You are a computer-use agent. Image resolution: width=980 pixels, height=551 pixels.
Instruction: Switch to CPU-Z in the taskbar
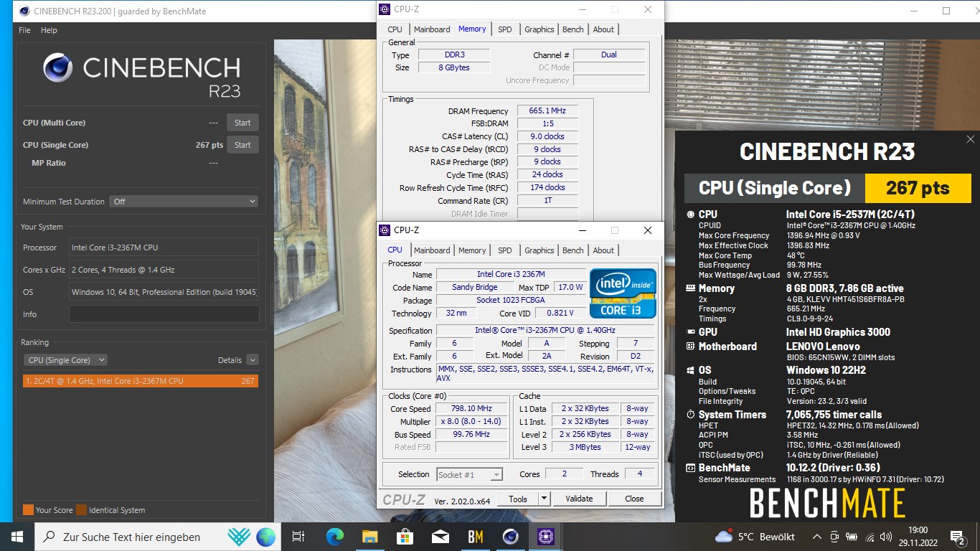click(545, 536)
